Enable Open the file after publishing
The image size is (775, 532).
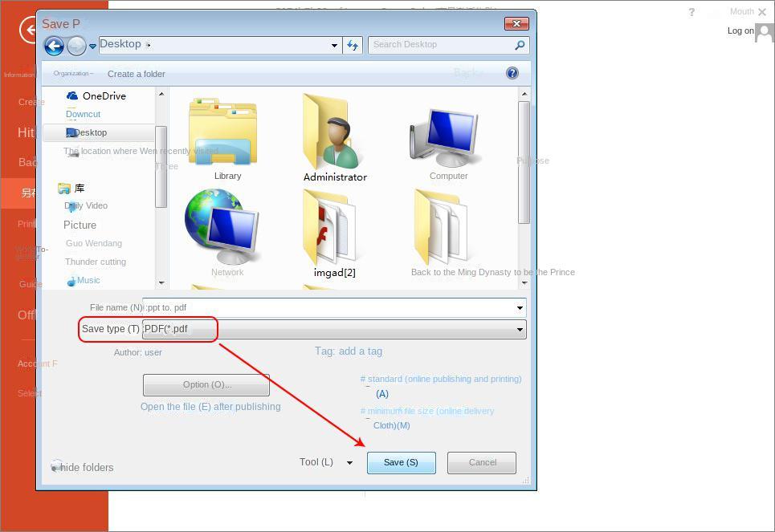(x=210, y=407)
